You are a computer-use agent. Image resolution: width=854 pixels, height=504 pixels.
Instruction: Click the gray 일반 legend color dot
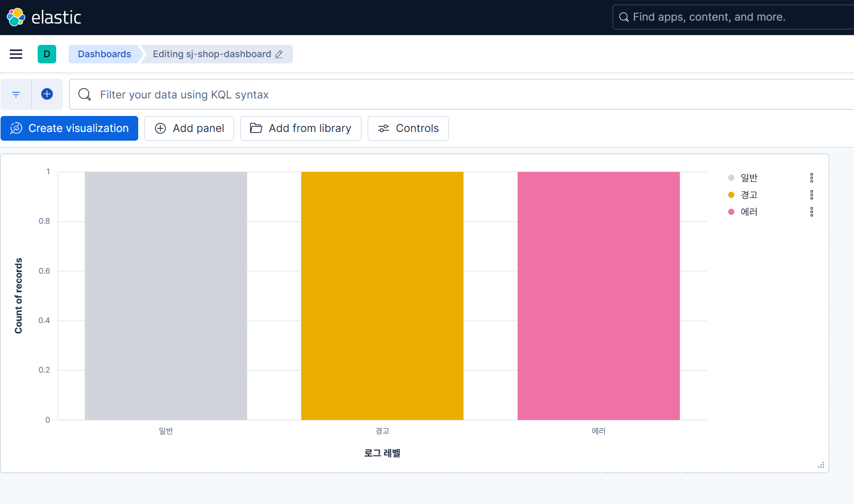[731, 178]
